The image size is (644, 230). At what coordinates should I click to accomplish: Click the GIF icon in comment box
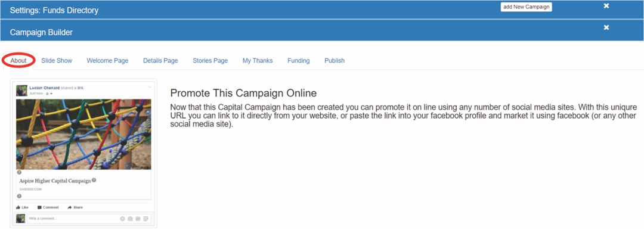(x=138, y=219)
